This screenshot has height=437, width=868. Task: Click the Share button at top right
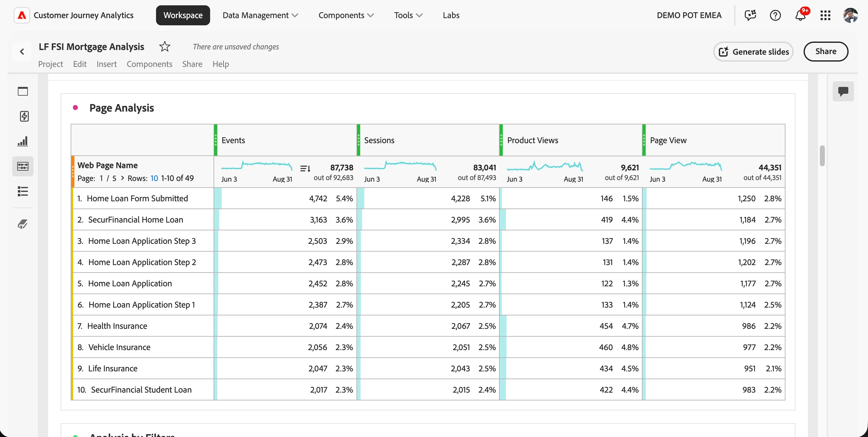click(x=825, y=52)
